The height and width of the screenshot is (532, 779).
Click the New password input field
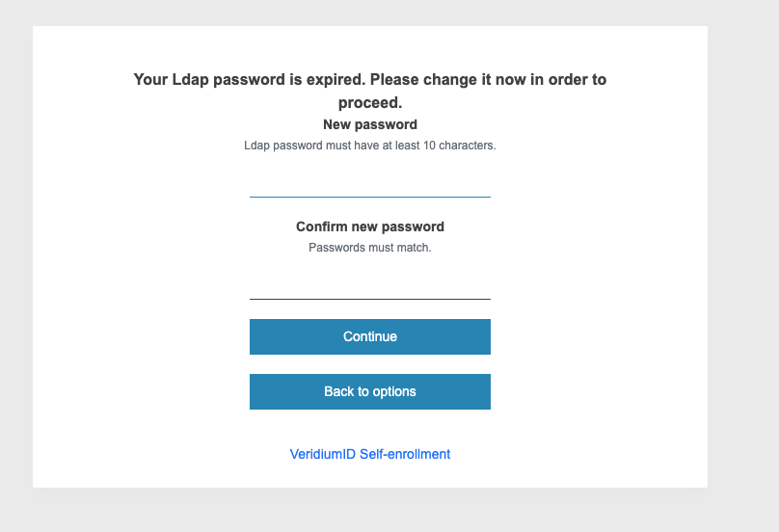pyautogui.click(x=369, y=183)
